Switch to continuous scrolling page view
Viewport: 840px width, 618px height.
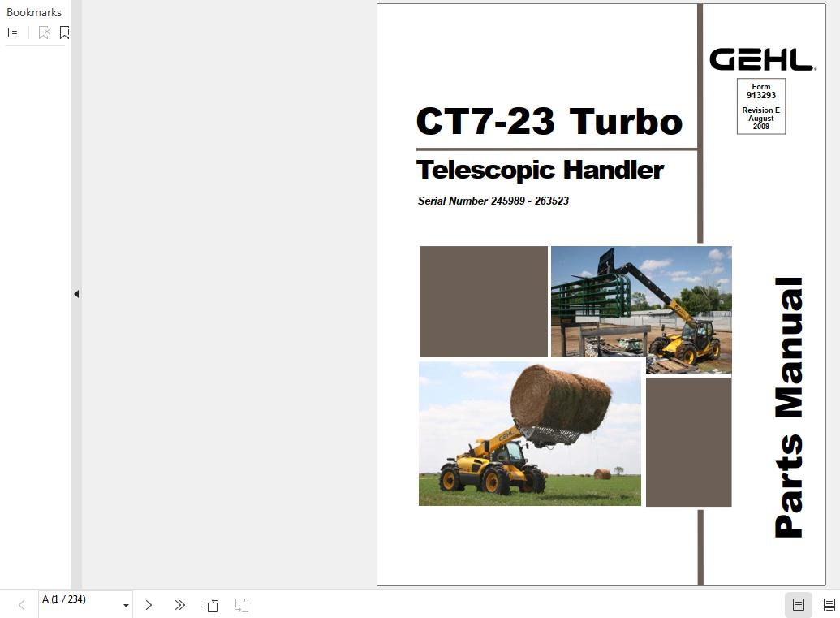coord(829,604)
